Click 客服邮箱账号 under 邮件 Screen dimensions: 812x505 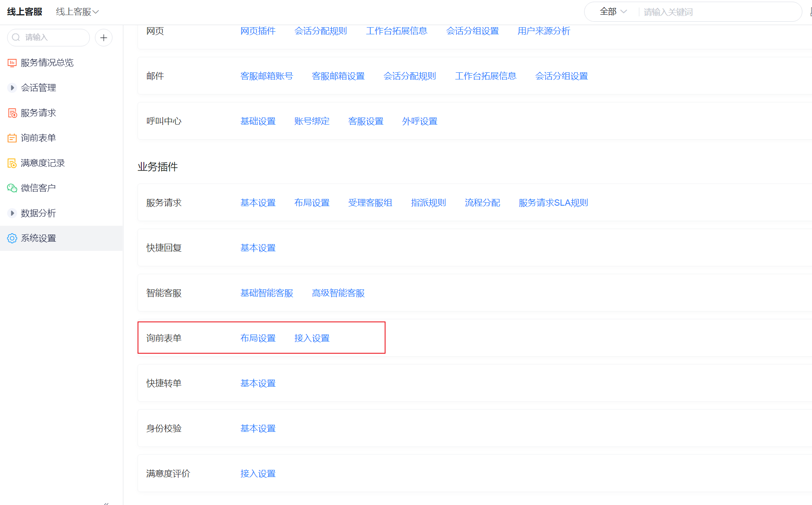[x=267, y=76]
